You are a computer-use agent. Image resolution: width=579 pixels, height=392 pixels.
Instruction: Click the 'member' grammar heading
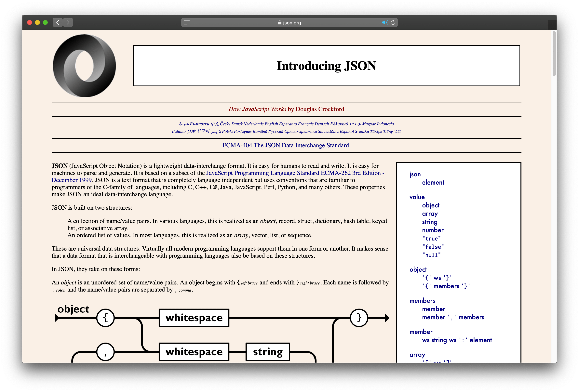[421, 332]
